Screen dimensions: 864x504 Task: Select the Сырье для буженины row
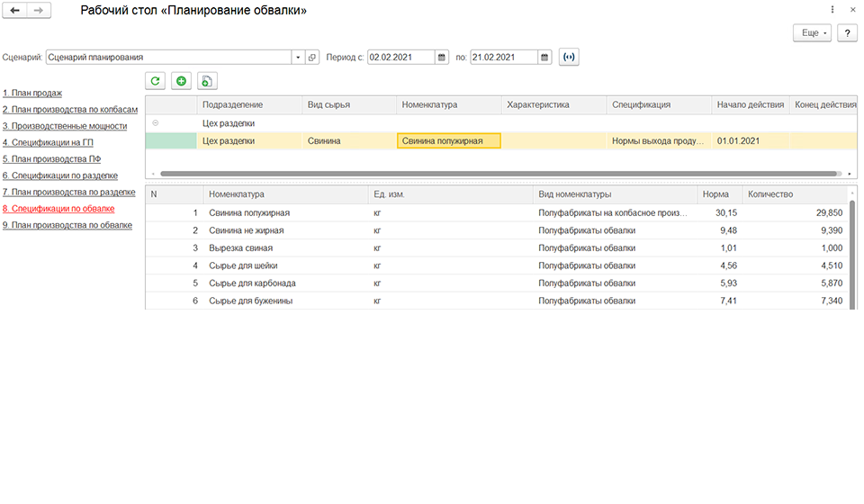click(497, 301)
